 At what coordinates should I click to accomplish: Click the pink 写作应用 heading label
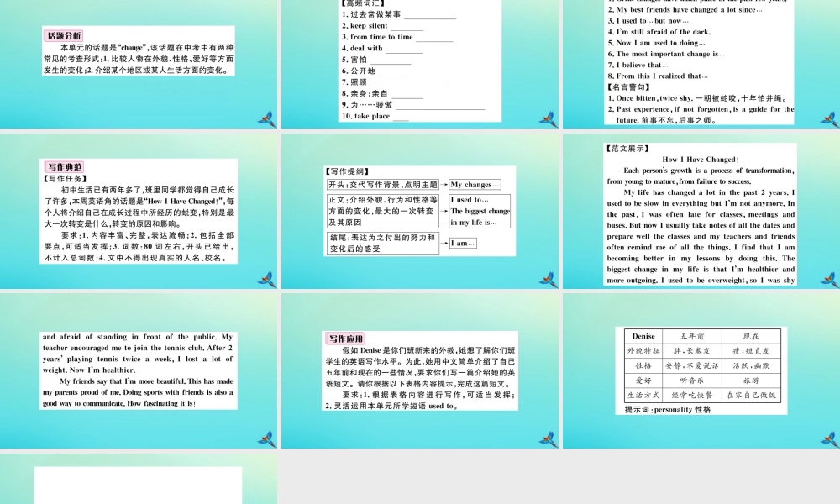pyautogui.click(x=345, y=339)
